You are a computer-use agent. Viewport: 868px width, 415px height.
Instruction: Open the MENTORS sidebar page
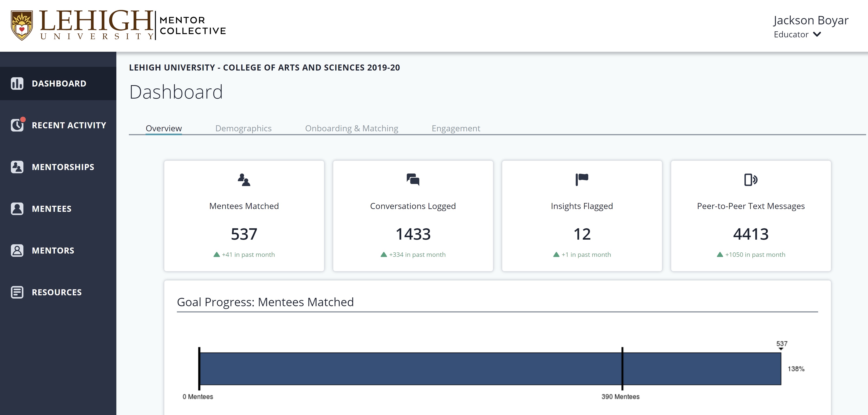point(58,251)
